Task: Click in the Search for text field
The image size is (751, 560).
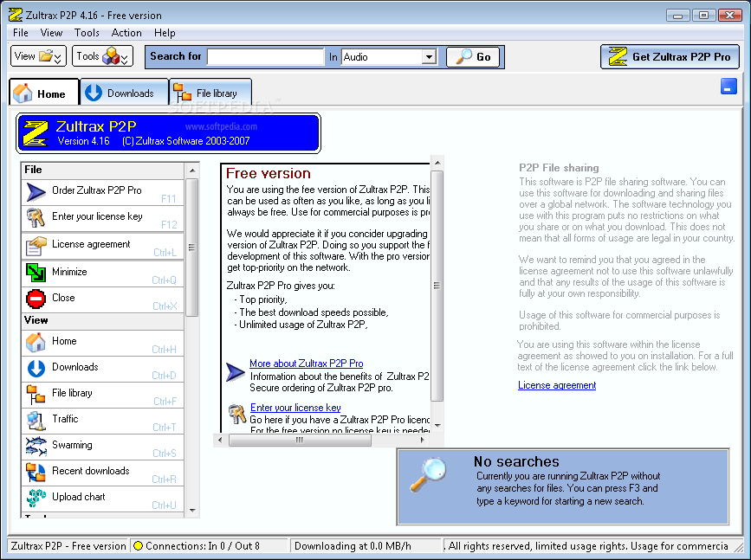Action: (266, 57)
